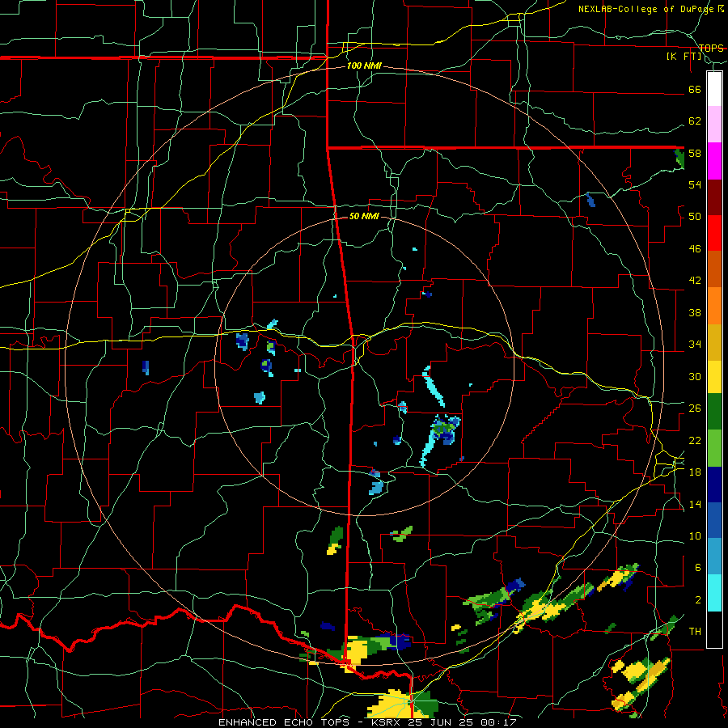Image resolution: width=728 pixels, height=728 pixels.
Task: Click the 'NEXLAB-College of DuPage' credit text
Action: 647,9
